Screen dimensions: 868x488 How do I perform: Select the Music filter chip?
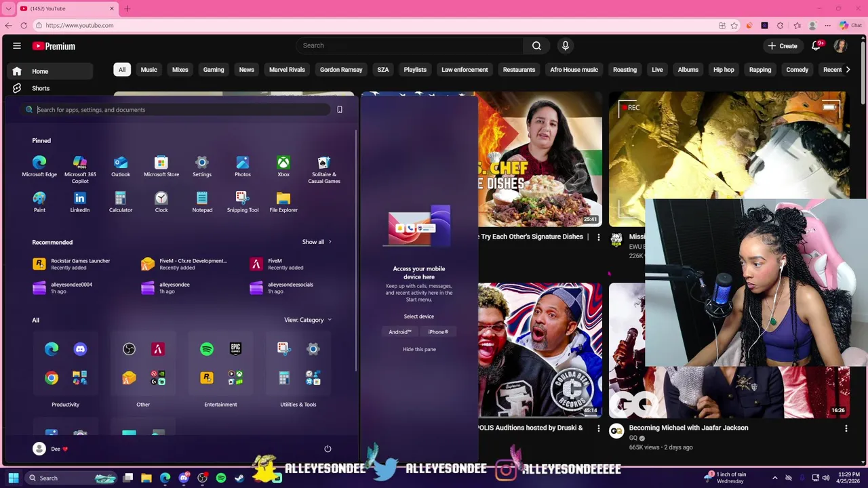click(149, 70)
